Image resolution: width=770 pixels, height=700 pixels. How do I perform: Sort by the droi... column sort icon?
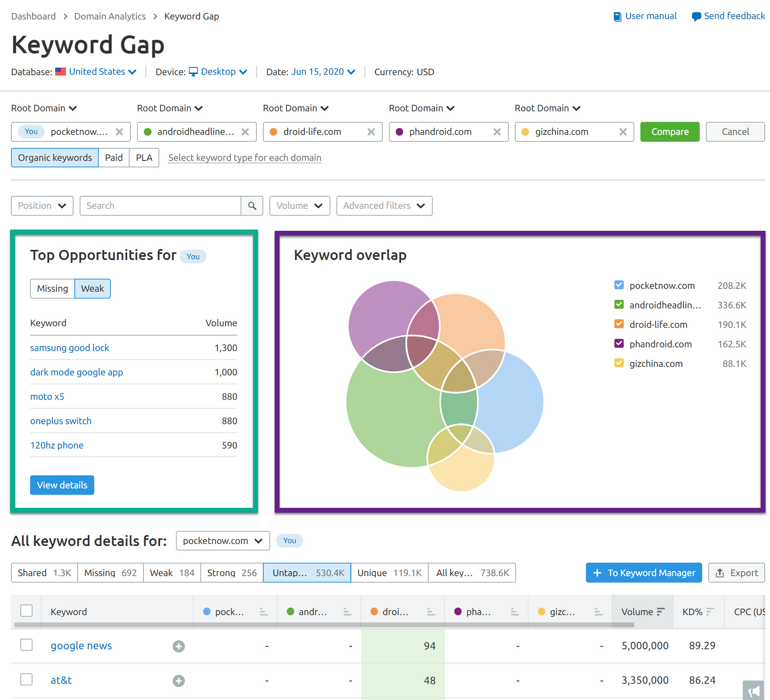click(x=431, y=612)
